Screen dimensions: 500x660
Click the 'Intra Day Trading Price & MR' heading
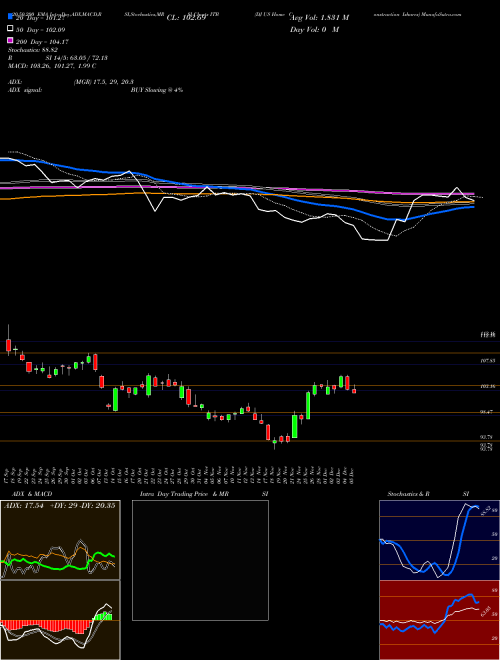tap(184, 494)
